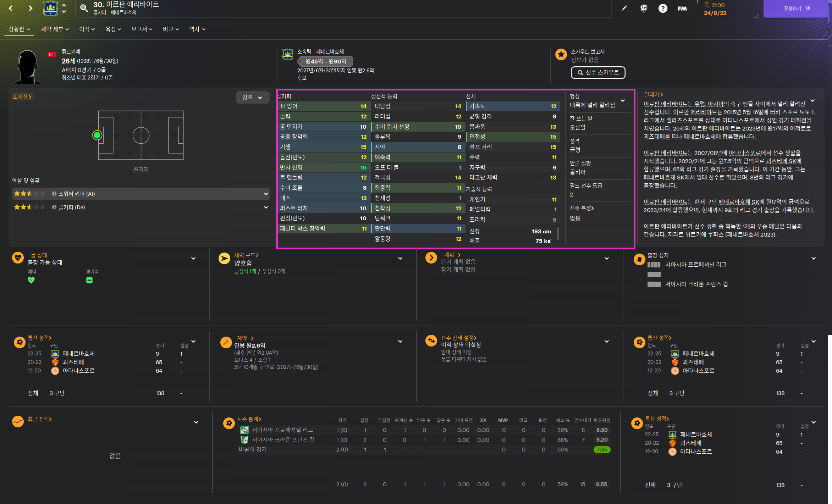Open the 강조 dropdown
Image resolution: width=832 pixels, height=504 pixels.
[252, 97]
